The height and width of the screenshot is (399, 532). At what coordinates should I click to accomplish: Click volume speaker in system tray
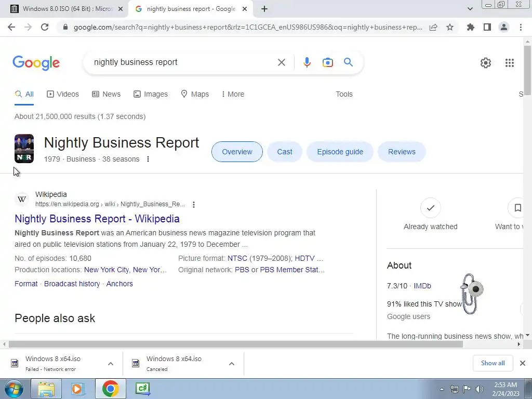[480, 389]
